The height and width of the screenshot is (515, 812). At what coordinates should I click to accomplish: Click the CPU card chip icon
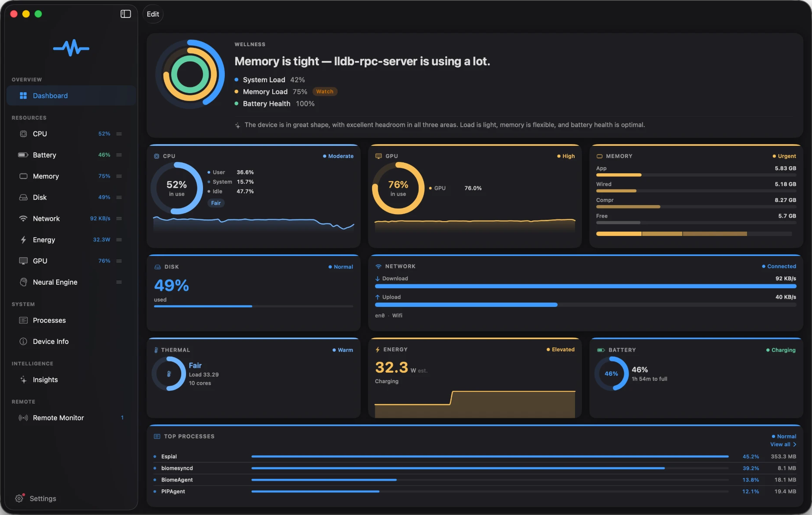point(157,156)
